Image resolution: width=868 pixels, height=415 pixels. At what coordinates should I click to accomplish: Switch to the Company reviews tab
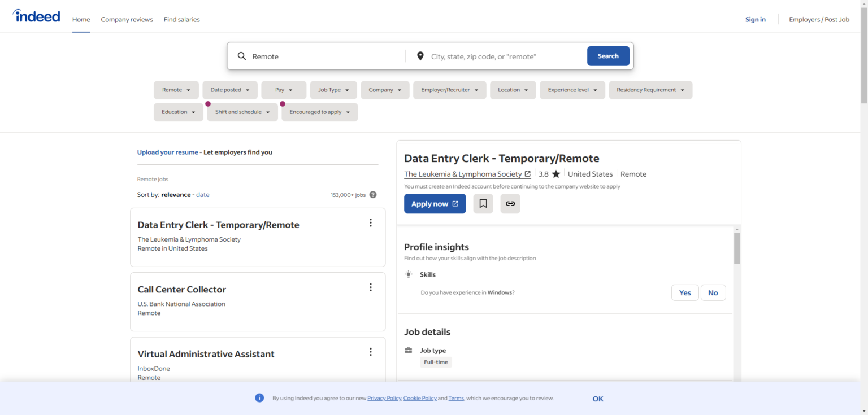point(127,19)
